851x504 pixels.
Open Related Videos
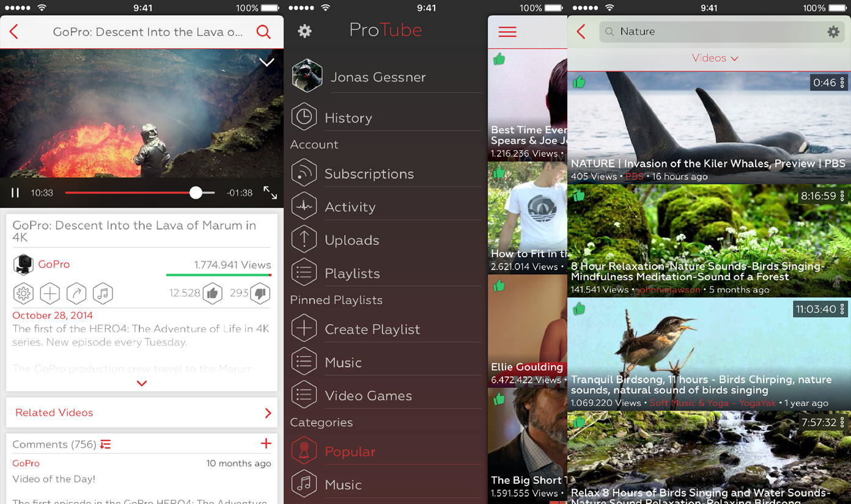(142, 412)
